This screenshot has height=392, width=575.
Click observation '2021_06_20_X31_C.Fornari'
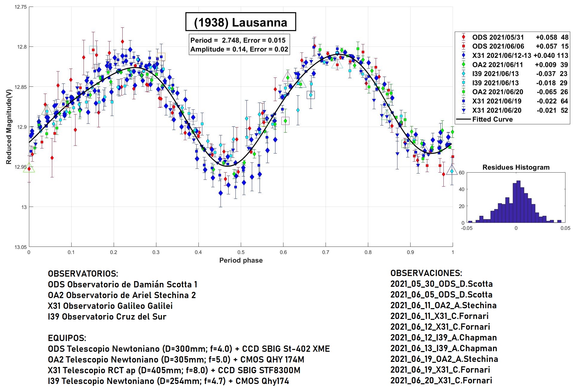tap(441, 380)
